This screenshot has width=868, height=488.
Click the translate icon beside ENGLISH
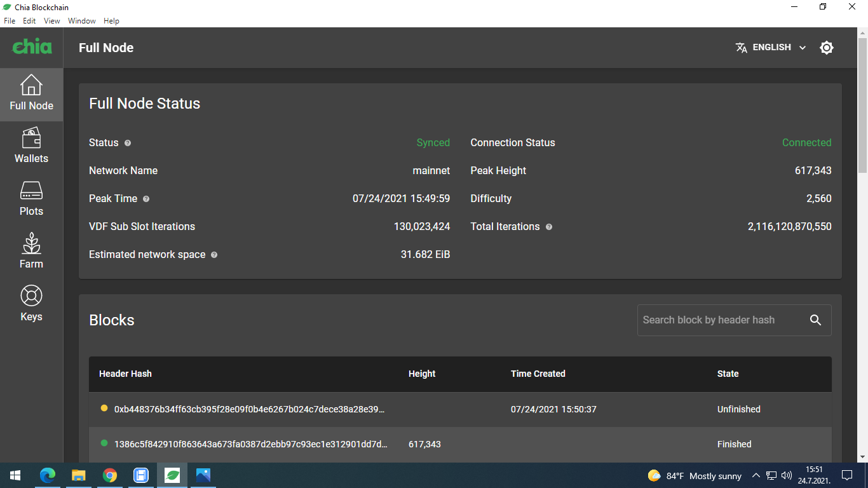click(x=741, y=48)
